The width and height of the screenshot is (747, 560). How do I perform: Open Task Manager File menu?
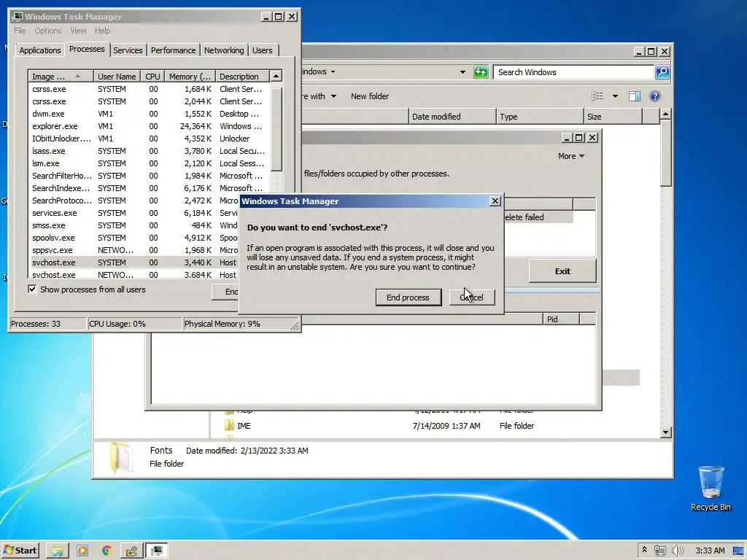point(20,31)
